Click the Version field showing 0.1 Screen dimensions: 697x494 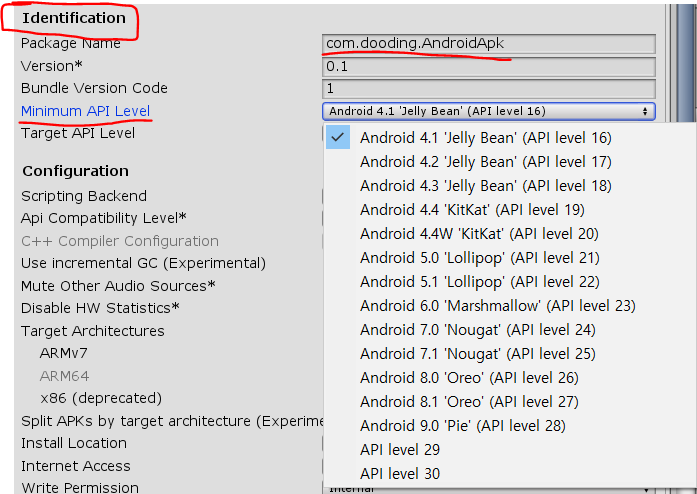[489, 67]
